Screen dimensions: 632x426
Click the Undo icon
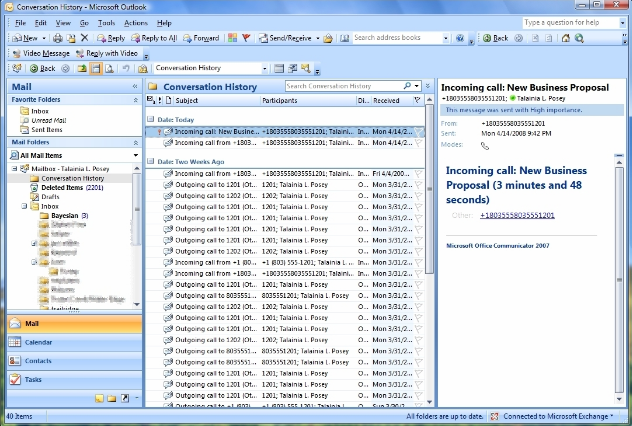(x=126, y=69)
